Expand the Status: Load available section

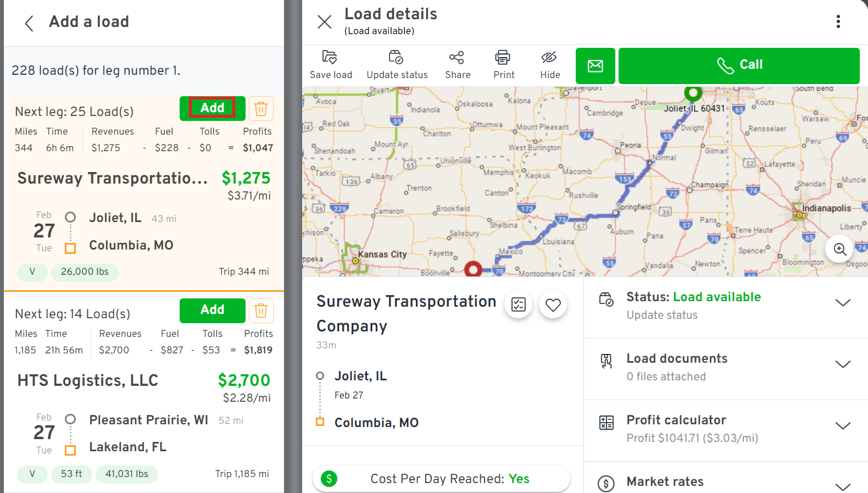(x=726, y=306)
